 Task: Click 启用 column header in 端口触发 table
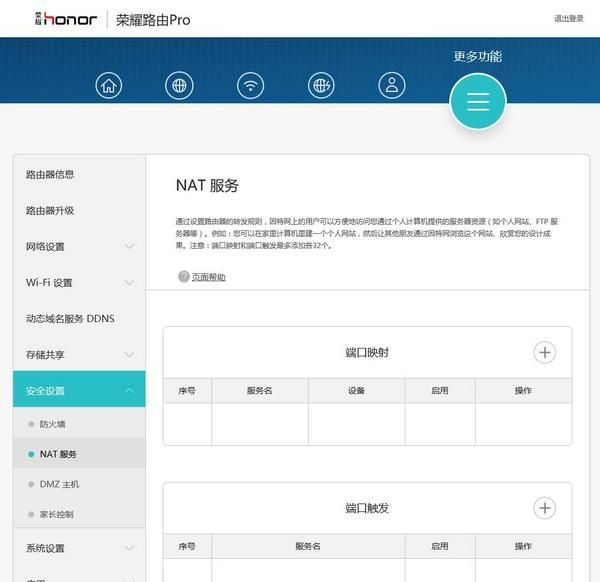[440, 546]
